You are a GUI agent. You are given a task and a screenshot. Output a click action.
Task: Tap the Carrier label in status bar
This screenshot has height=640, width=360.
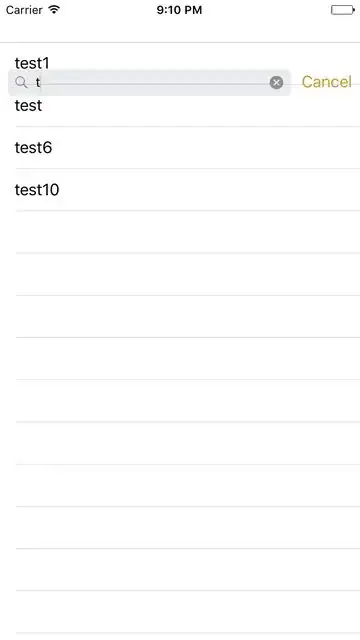(x=24, y=10)
